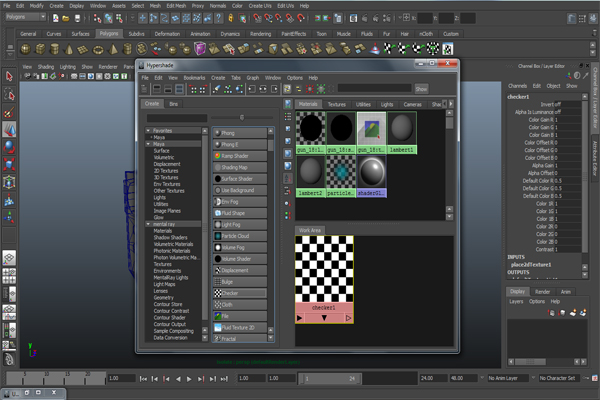Viewport: 600px width, 400px height.
Task: Show only top tabs in Hypershade
Action: pos(157,89)
